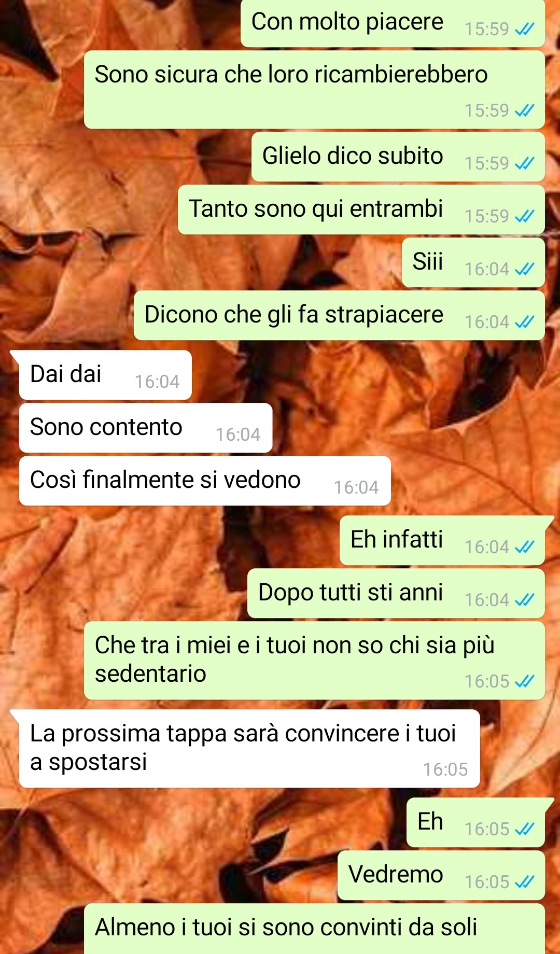This screenshot has height=954, width=560.
Task: Tap the ticks on 'Tanto sono qui entrambi'
Action: 524,216
